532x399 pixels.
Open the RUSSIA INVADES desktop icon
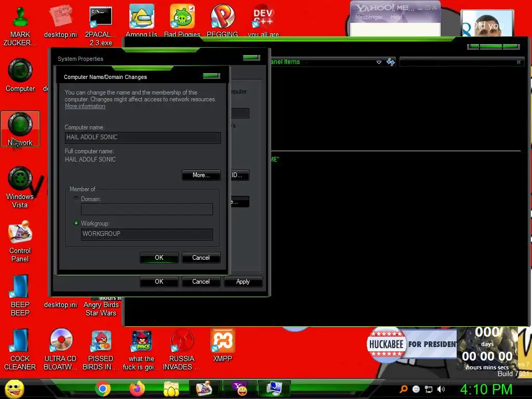182,350
